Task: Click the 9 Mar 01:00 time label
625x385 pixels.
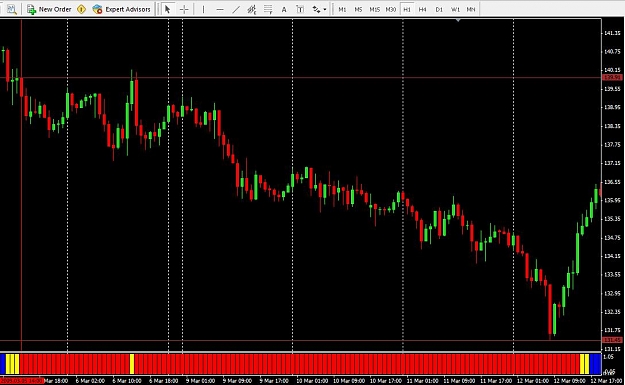Action: click(200, 381)
